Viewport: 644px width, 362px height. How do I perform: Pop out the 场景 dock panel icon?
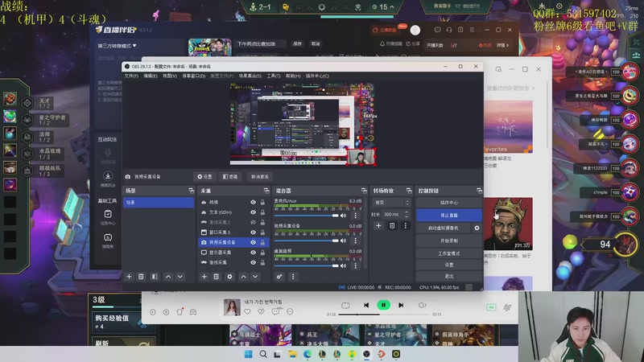tap(191, 191)
